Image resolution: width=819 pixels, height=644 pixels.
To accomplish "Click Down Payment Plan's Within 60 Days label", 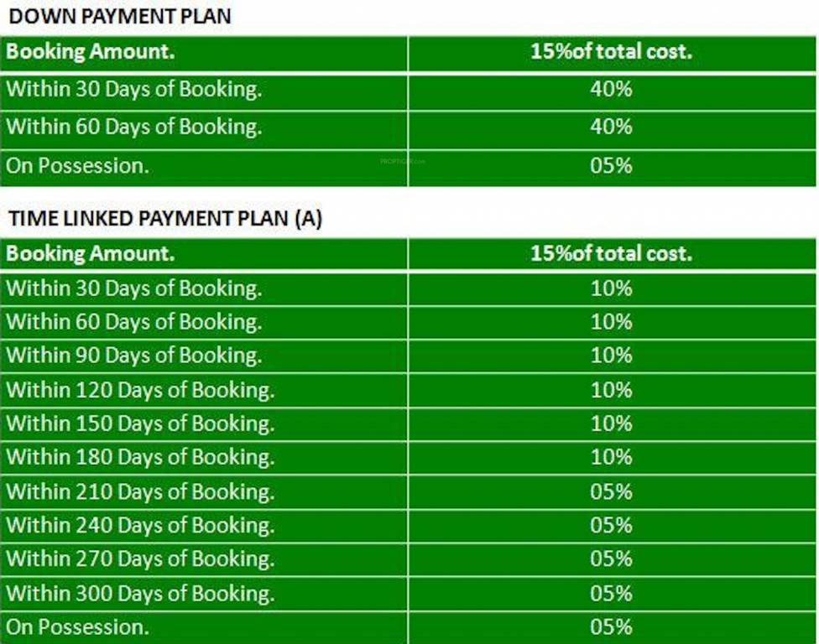I will 134,127.
